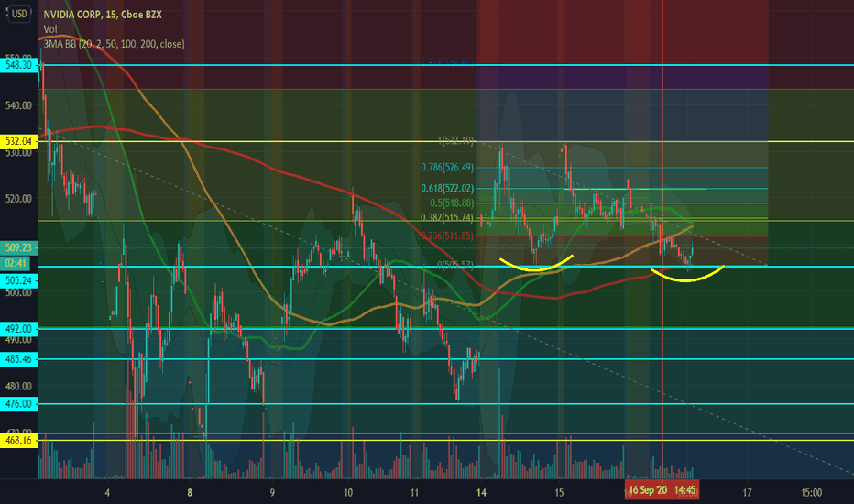Image resolution: width=854 pixels, height=504 pixels.
Task: Select the Vol indicator legend
Action: click(50, 29)
